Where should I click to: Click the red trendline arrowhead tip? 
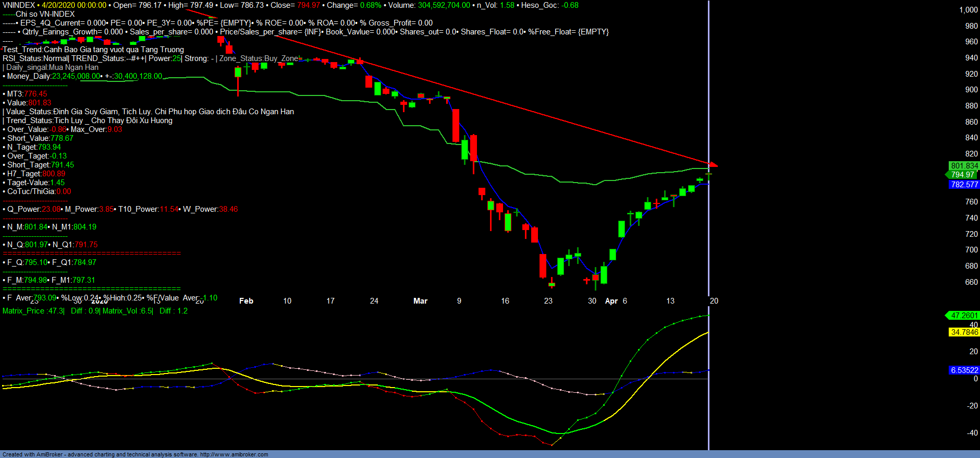point(716,166)
